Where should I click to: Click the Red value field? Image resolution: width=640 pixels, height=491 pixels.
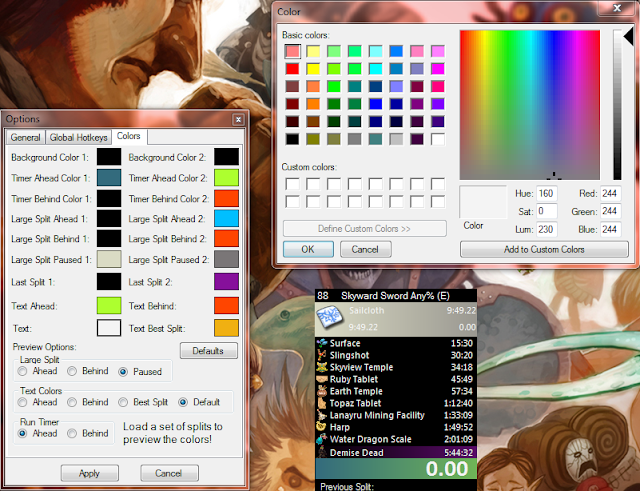pyautogui.click(x=611, y=193)
